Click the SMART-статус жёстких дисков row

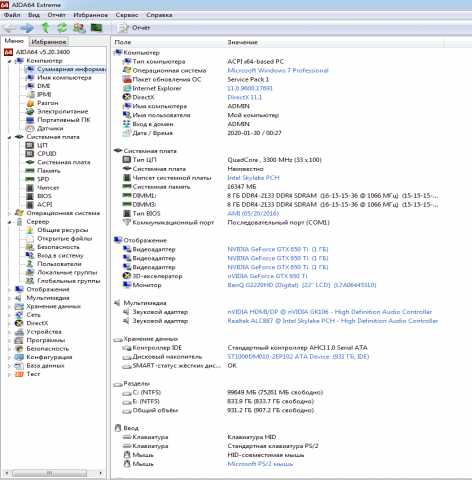pos(179,366)
